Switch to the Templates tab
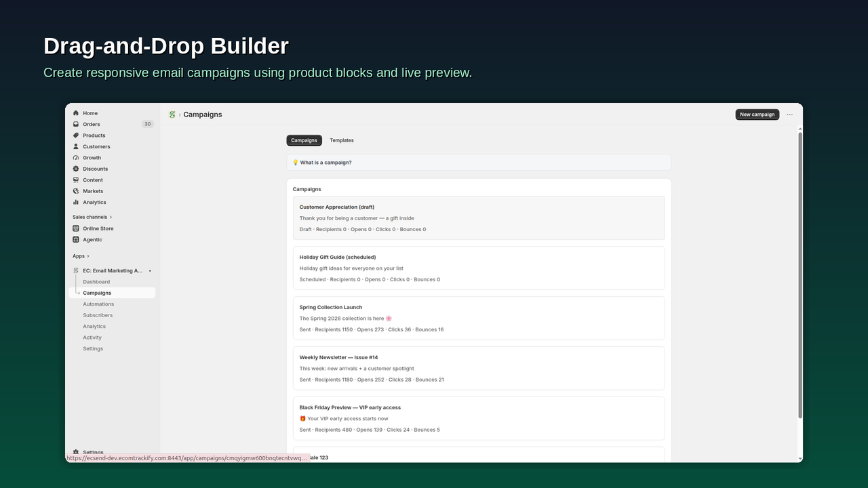This screenshot has height=488, width=868. (x=342, y=140)
